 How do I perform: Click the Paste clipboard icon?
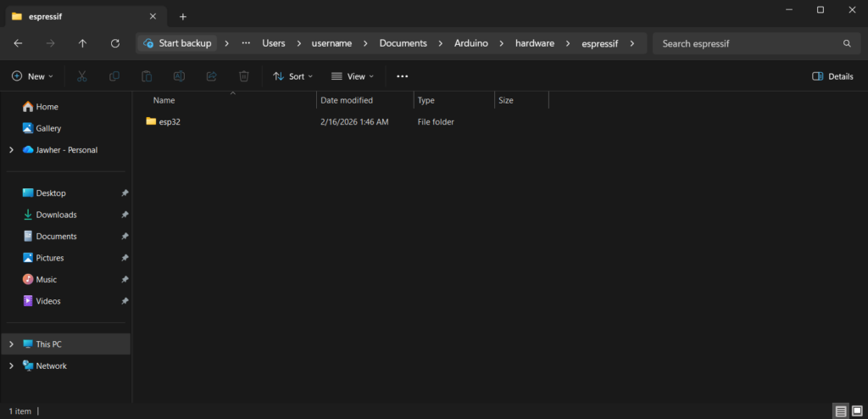point(147,76)
